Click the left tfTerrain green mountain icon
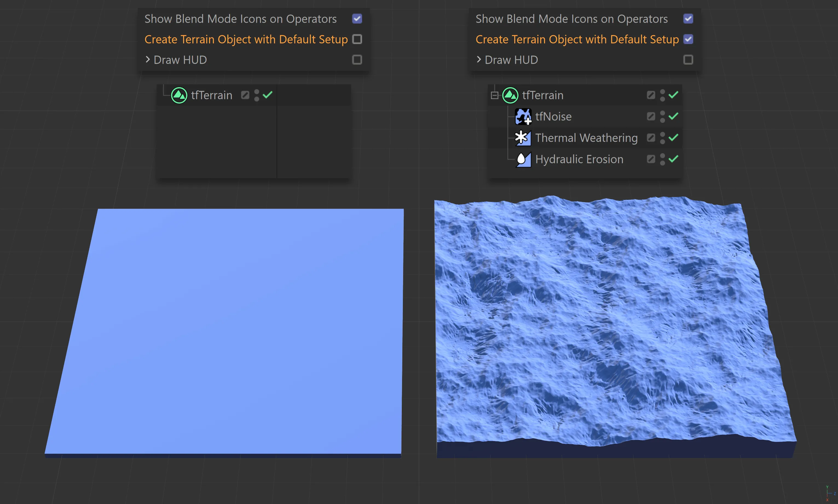 179,95
